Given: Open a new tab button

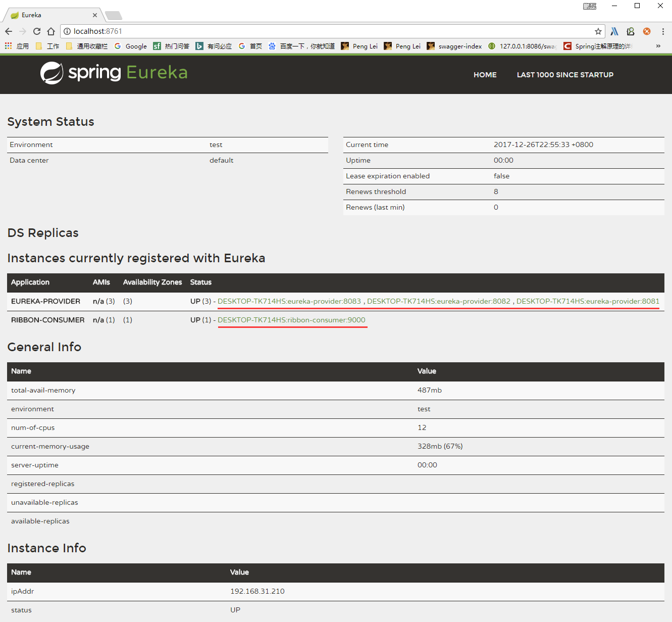Looking at the screenshot, I should click(x=114, y=16).
